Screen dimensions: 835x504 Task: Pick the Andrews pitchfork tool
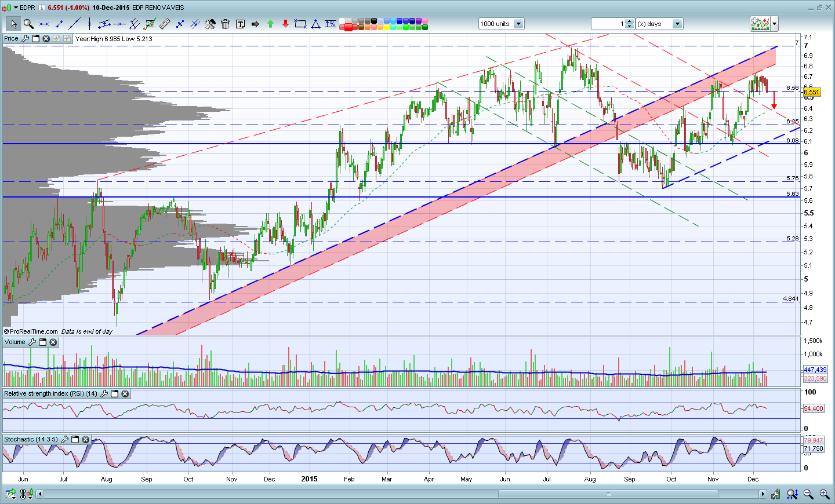[135, 24]
